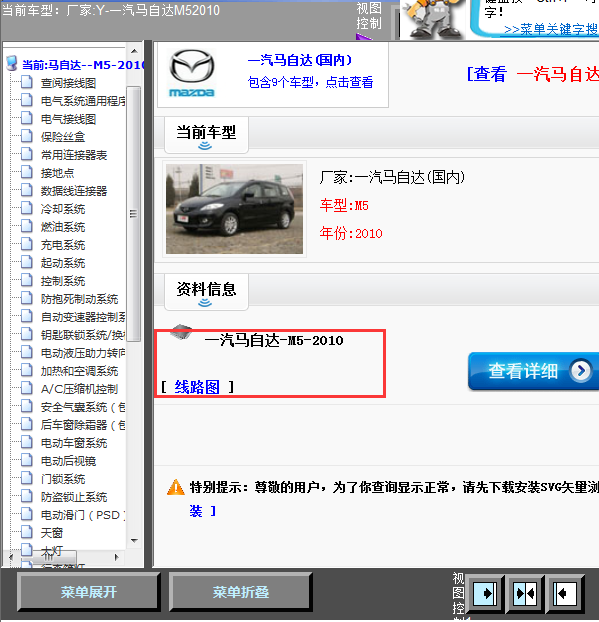The image size is (599, 622).
Task: Click the document icon beside 数据线连接器
Action: (27, 190)
